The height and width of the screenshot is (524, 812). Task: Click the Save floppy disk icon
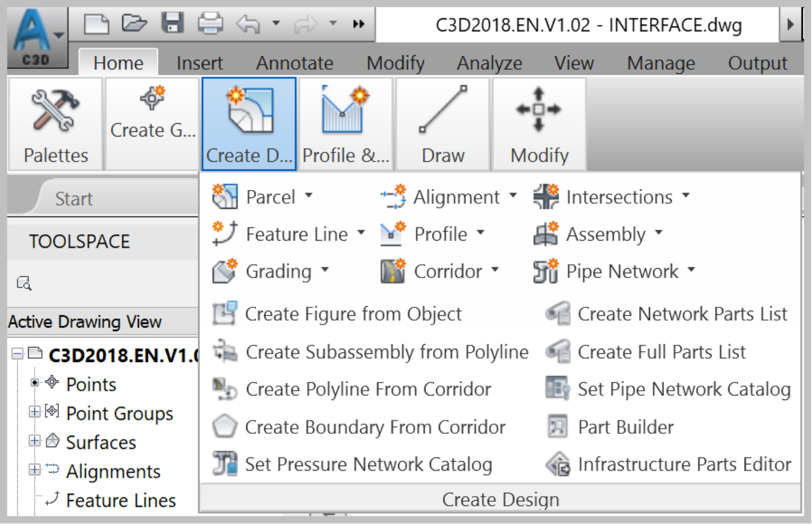(172, 24)
